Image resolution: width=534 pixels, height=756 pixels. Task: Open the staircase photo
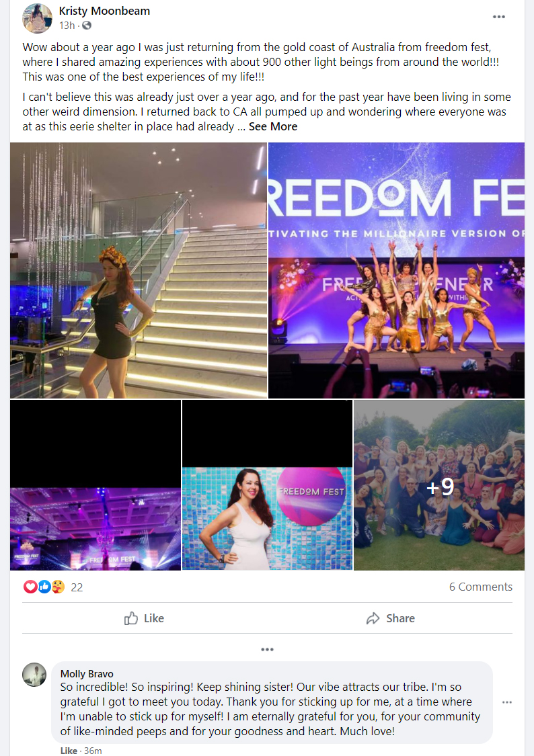(x=139, y=271)
